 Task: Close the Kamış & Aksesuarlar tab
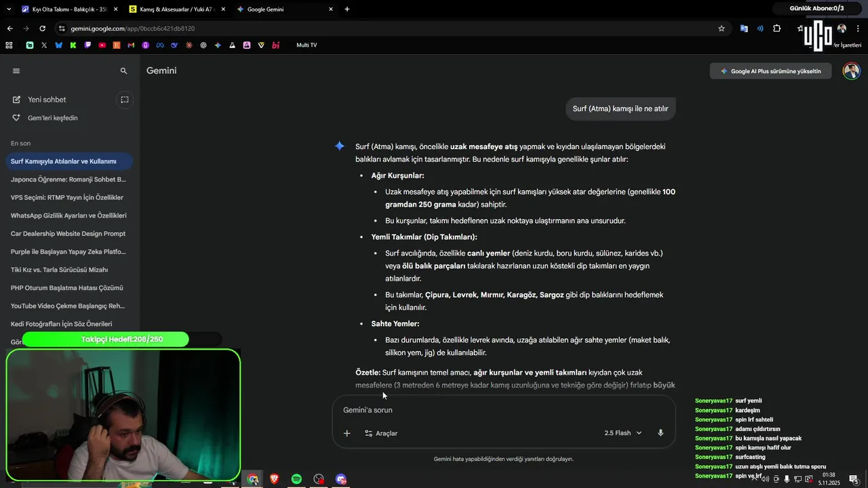click(223, 9)
